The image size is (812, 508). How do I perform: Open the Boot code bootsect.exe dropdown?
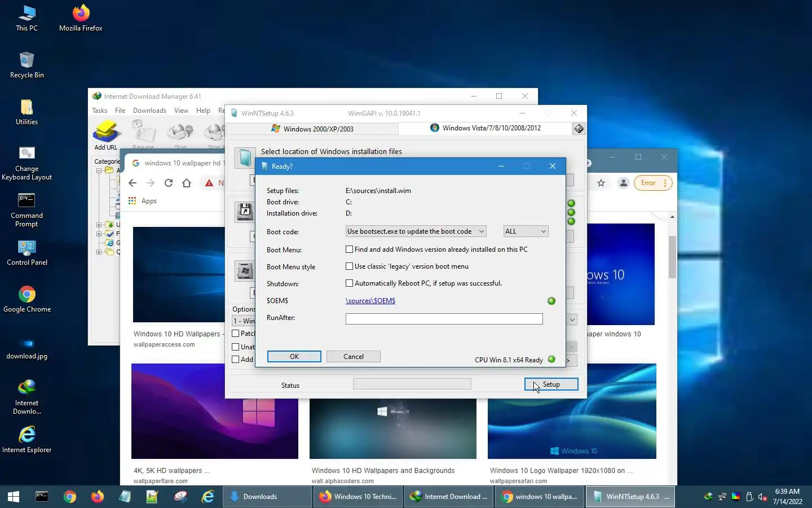416,231
